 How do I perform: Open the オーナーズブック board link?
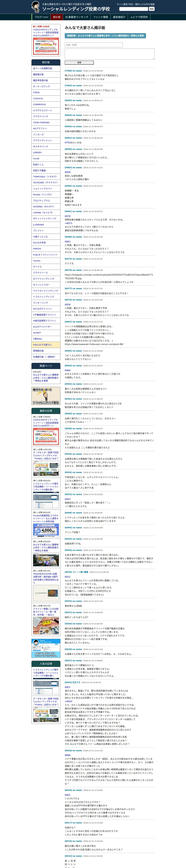pyautogui.click(x=46, y=87)
